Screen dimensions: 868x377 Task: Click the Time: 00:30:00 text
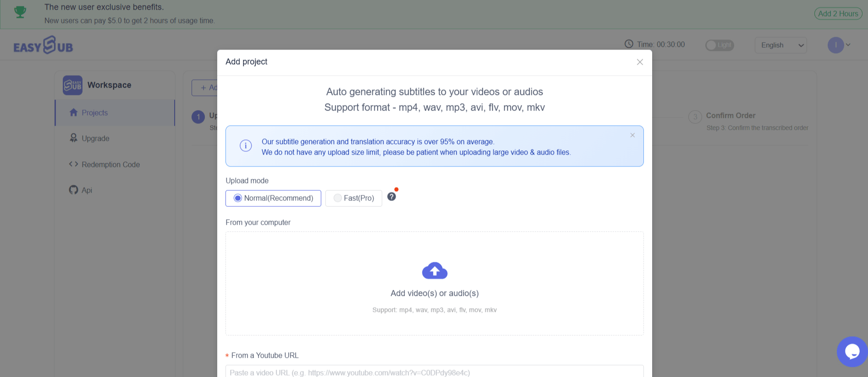(x=661, y=44)
